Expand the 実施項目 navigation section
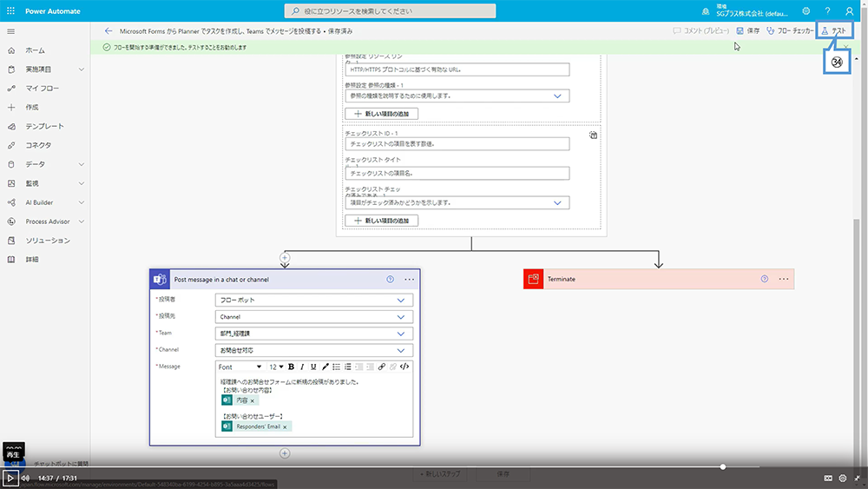The width and height of the screenshot is (868, 489). tap(82, 69)
